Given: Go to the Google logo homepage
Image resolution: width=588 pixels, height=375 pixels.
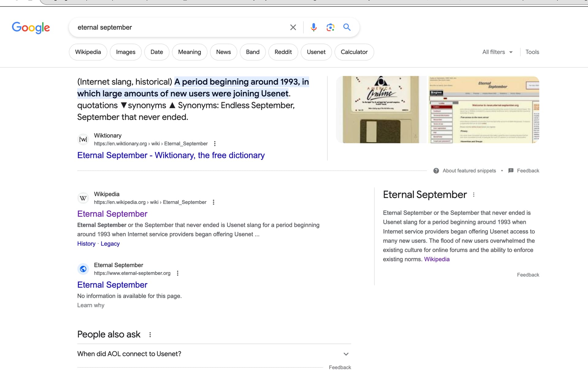Looking at the screenshot, I should 31,28.
